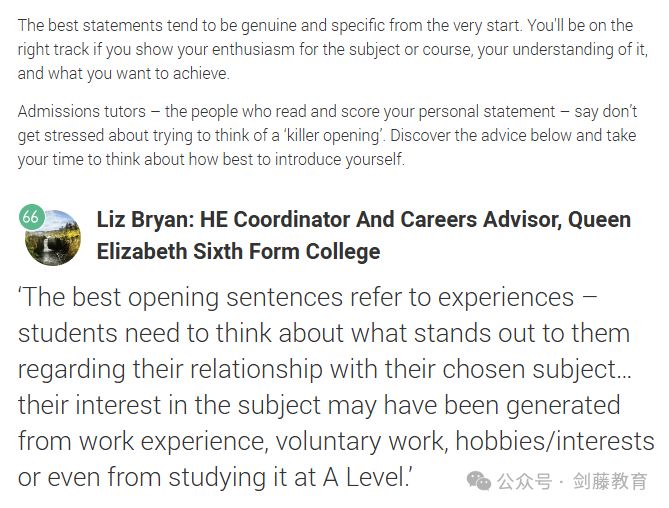Click 'hobbies/interests' in the quote
The width and height of the screenshot is (669, 508).
point(555,441)
